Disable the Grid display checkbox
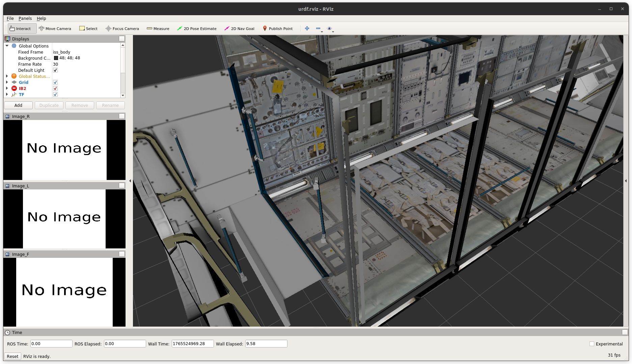The height and width of the screenshot is (364, 632). 55,82
